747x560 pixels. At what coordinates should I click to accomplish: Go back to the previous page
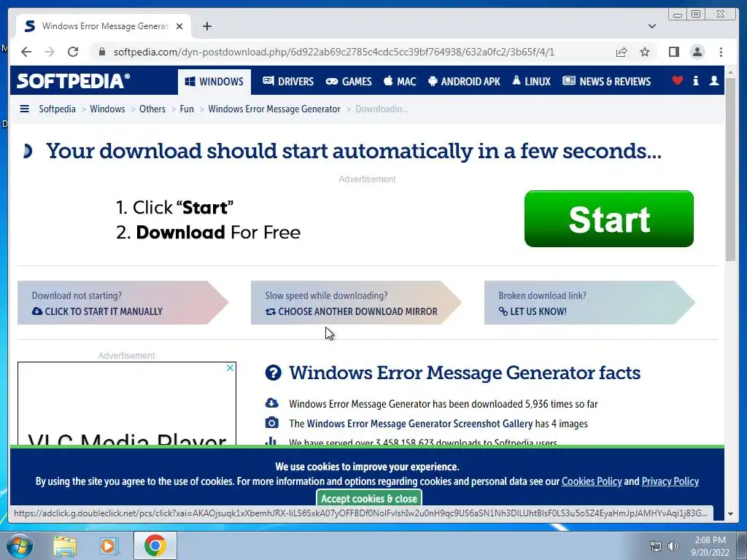pos(26,52)
